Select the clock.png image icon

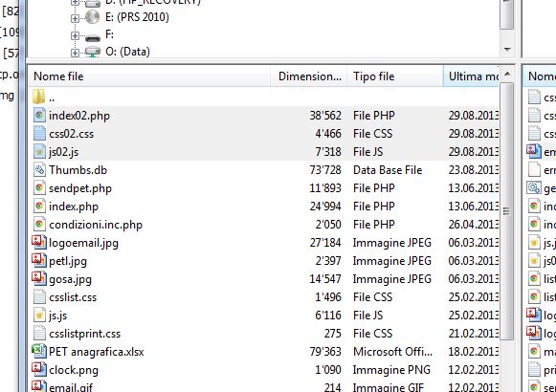(x=39, y=370)
